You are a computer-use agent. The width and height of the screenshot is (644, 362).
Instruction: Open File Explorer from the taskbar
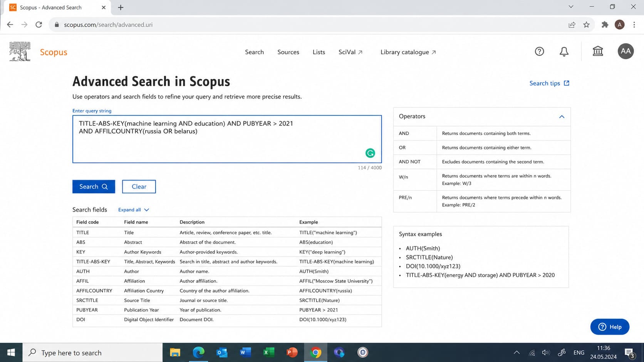tap(175, 352)
